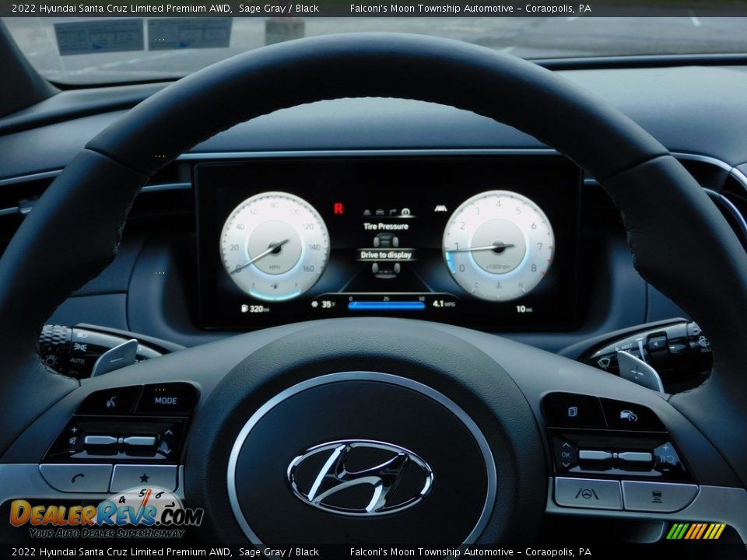This screenshot has height=560, width=747.
Task: Push the cluster page view button
Action: click(x=572, y=411)
